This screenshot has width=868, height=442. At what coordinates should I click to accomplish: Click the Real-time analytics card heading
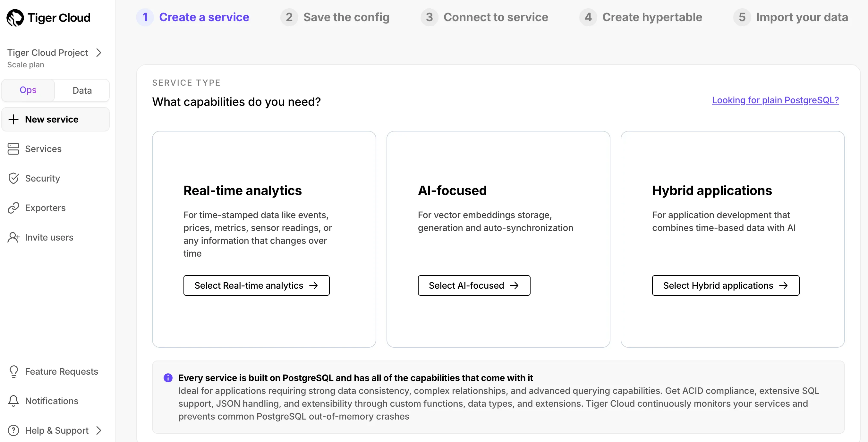pos(243,191)
